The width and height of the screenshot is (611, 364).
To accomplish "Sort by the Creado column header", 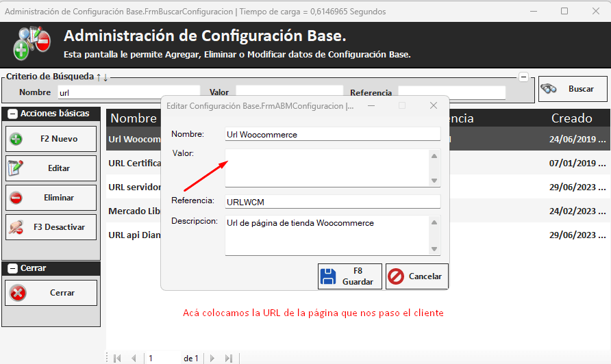I will pyautogui.click(x=571, y=118).
